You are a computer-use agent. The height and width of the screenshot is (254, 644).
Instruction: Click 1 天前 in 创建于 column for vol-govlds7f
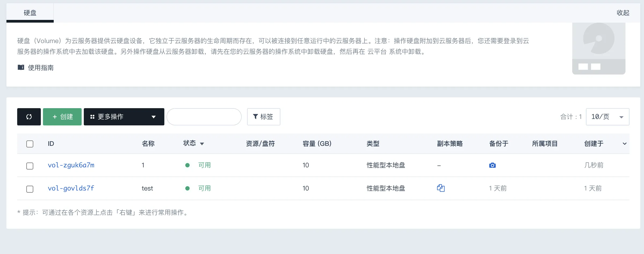pyautogui.click(x=593, y=188)
